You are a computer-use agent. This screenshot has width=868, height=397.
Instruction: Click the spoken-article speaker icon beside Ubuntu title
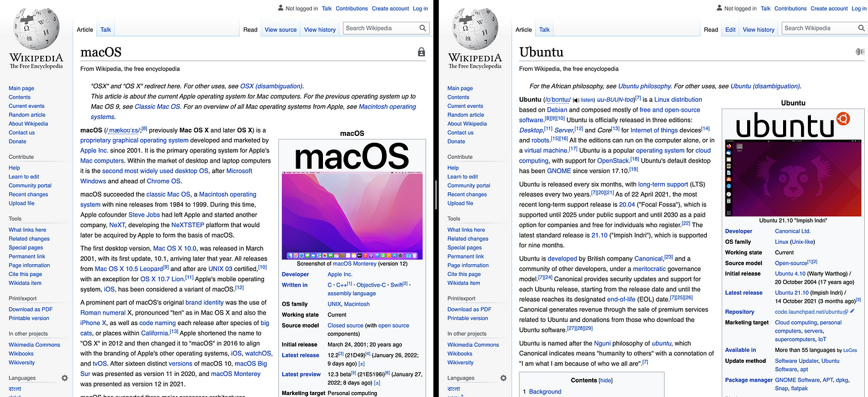click(860, 52)
